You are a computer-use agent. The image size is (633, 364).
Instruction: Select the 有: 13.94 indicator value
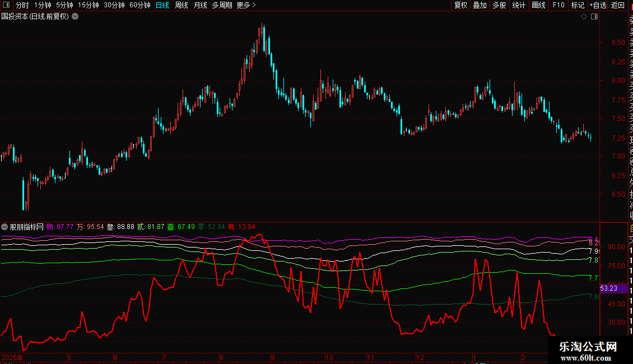pyautogui.click(x=241, y=227)
